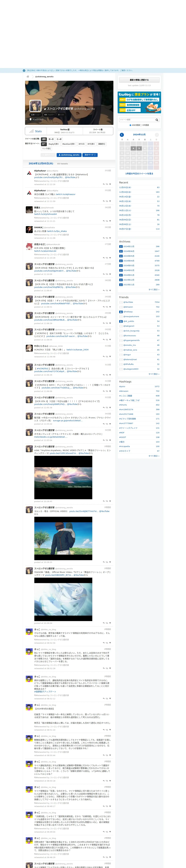Select filter リンク含む

coord(47,149)
